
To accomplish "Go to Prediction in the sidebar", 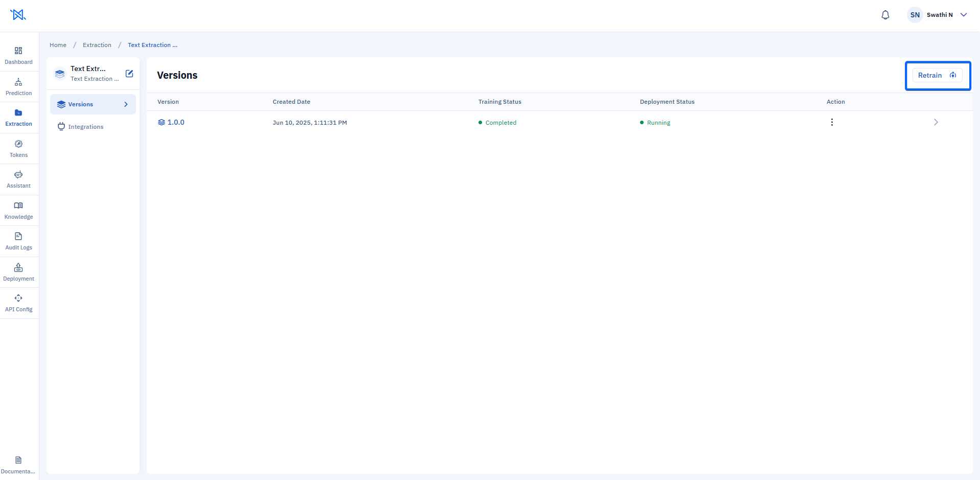I will click(x=18, y=87).
